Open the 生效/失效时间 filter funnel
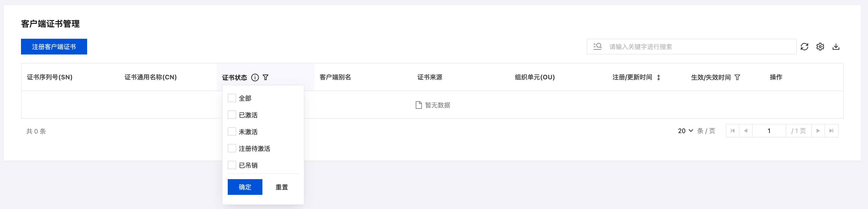Viewport: 868px width, 209px height. pyautogui.click(x=737, y=78)
